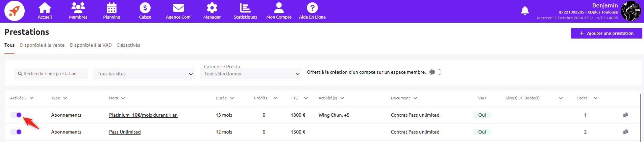644x142 pixels.
Task: Duplicate the Pass Unlimited row with copy icon
Action: coord(626,132)
